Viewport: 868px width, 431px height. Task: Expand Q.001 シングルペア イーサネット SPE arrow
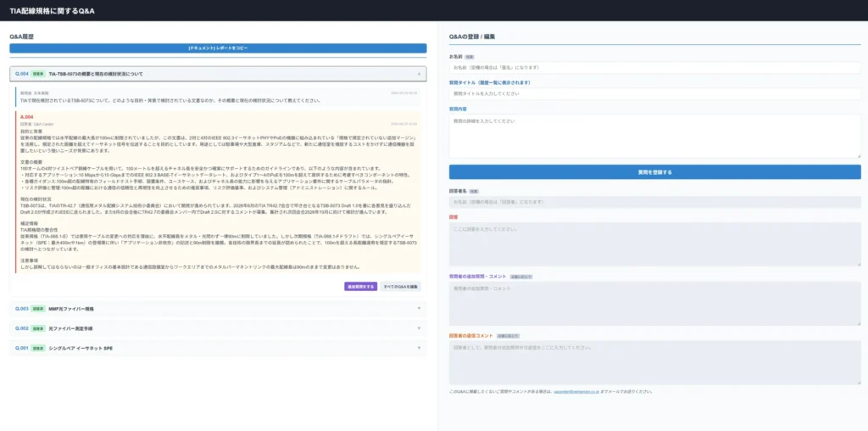[419, 349]
